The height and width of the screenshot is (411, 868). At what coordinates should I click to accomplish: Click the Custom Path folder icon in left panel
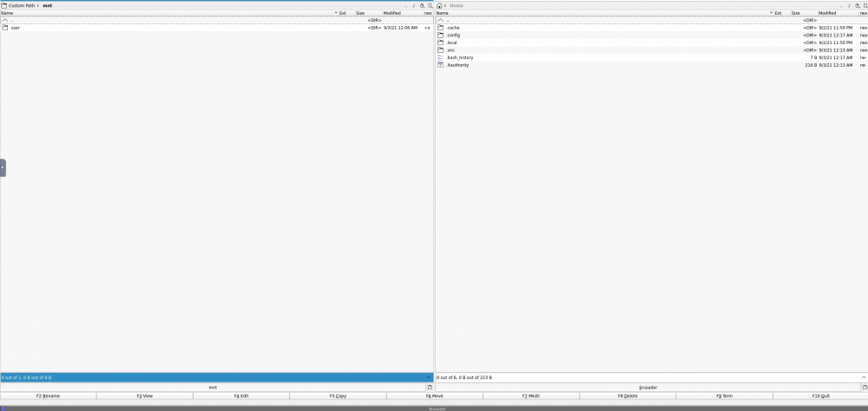pos(4,5)
